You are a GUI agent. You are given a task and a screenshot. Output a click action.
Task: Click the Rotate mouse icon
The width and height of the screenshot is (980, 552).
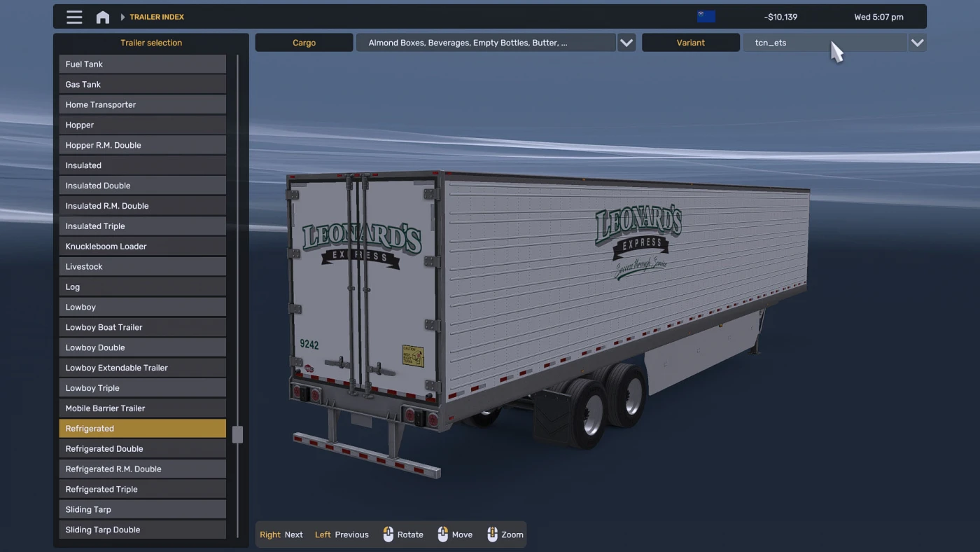388,534
